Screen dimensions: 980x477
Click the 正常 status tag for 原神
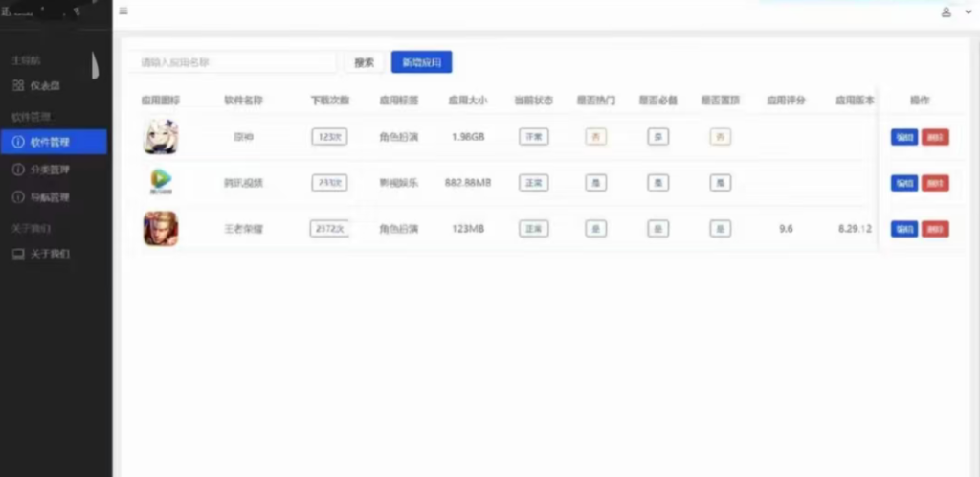[534, 137]
